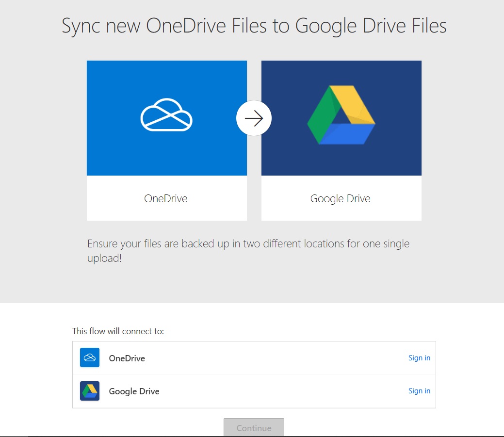The image size is (504, 437).
Task: Click the Google Drive name in the connections list
Action: 134,391
